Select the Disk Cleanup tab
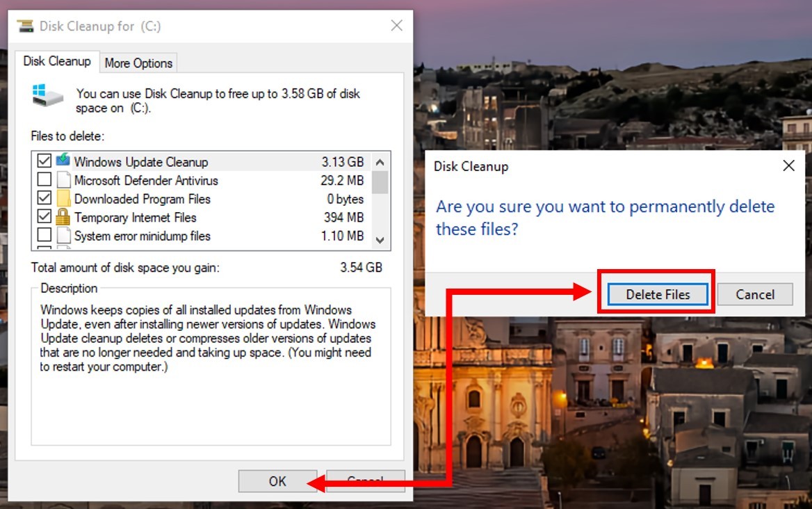The width and height of the screenshot is (812, 509). tap(57, 61)
